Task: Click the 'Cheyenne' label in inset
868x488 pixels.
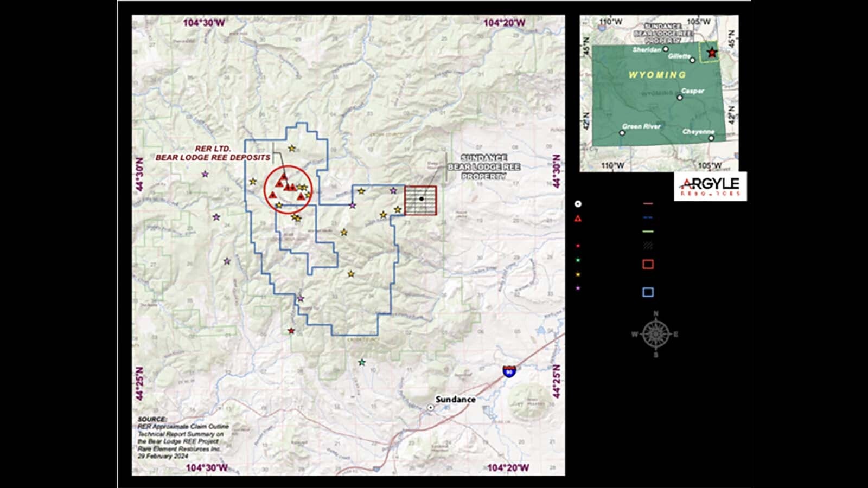Action: pyautogui.click(x=698, y=132)
